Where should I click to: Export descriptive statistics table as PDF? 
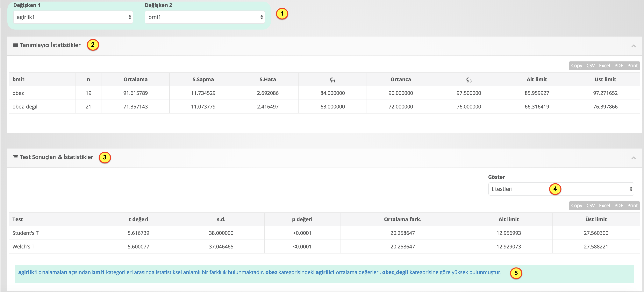(x=619, y=66)
